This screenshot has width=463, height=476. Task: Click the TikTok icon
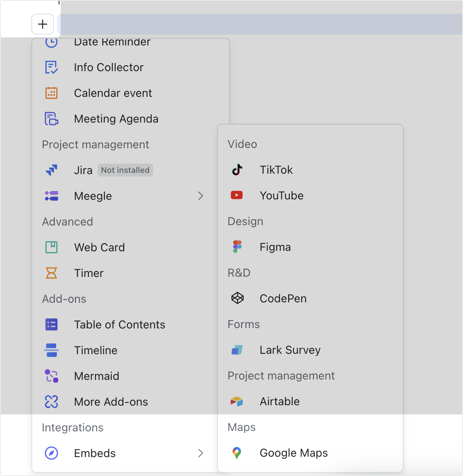coord(237,170)
